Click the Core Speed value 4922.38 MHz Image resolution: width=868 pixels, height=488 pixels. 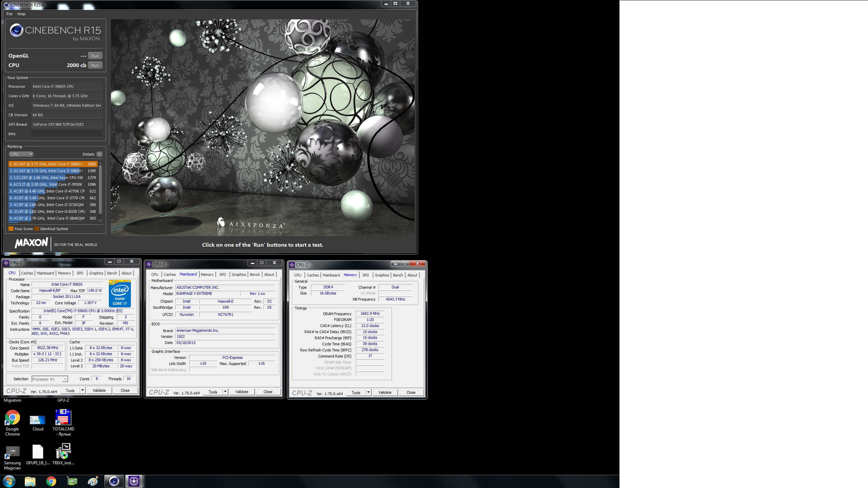coord(48,348)
